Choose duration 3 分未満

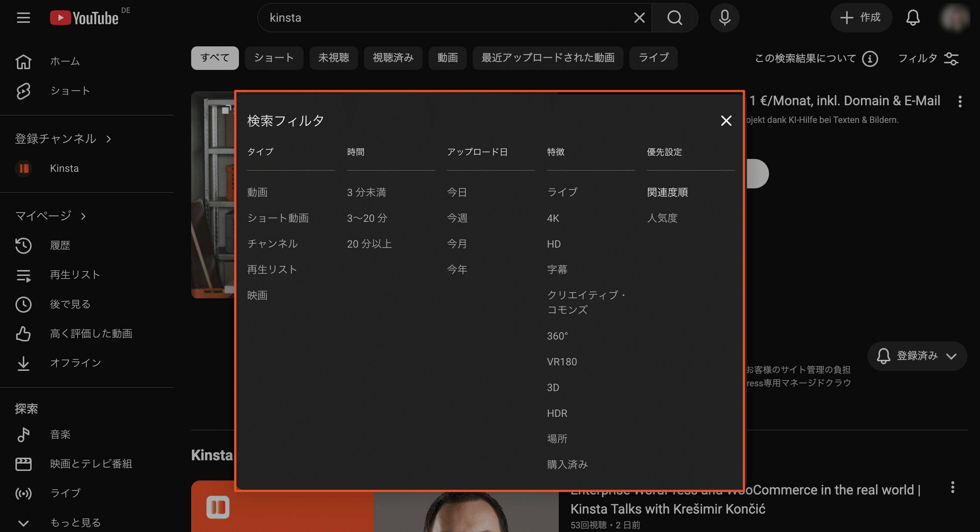366,192
